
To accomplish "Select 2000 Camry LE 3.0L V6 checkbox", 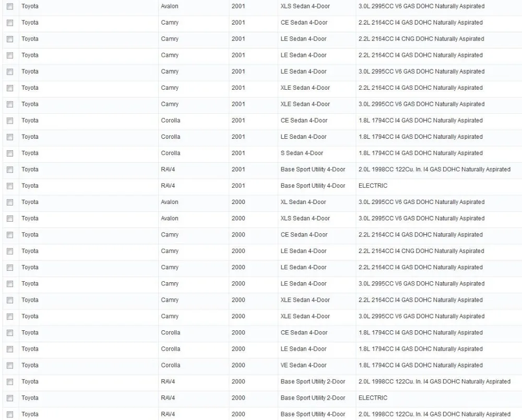I will (10, 283).
